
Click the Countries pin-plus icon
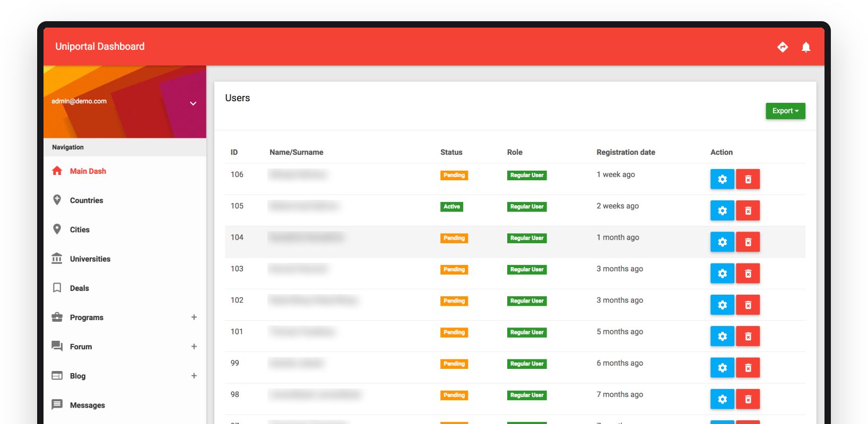pos(57,200)
